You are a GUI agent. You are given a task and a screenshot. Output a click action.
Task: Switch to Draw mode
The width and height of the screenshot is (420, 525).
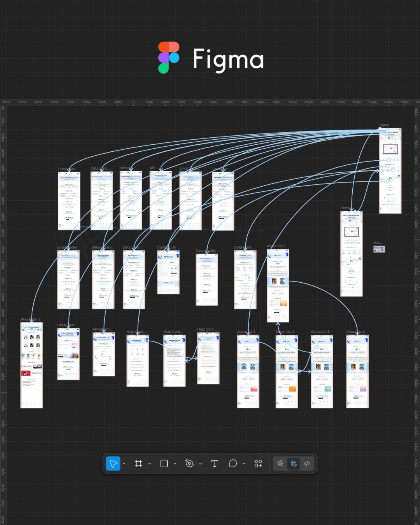[x=280, y=464]
